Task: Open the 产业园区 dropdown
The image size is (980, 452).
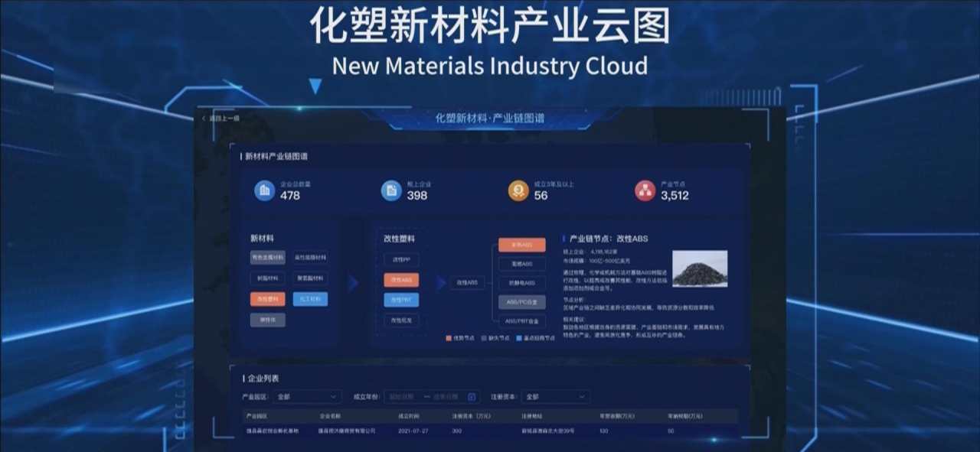Action: (x=307, y=397)
